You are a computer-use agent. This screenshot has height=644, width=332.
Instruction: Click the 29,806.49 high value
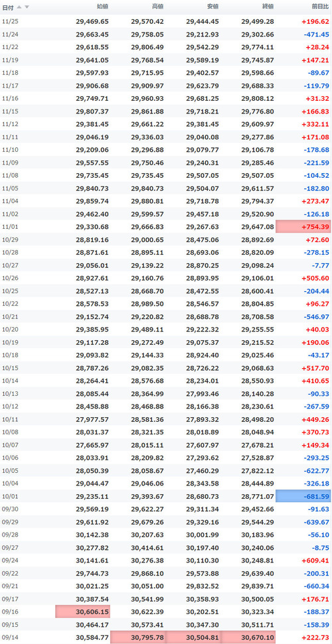(147, 47)
